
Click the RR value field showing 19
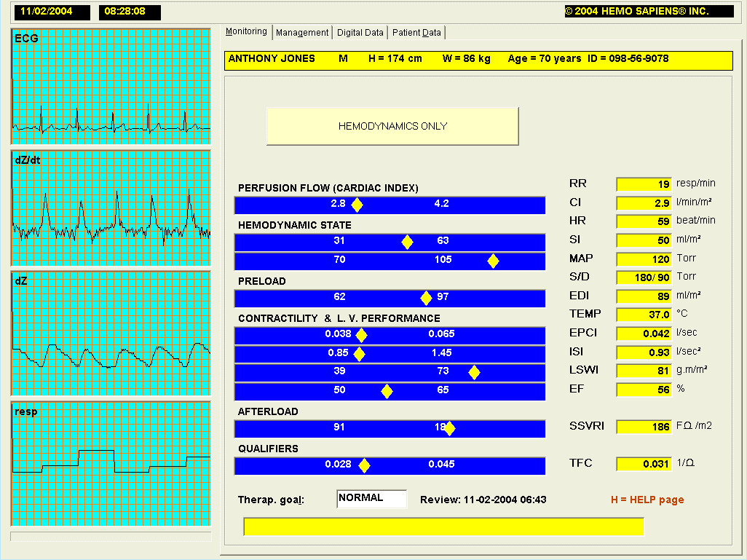[644, 184]
